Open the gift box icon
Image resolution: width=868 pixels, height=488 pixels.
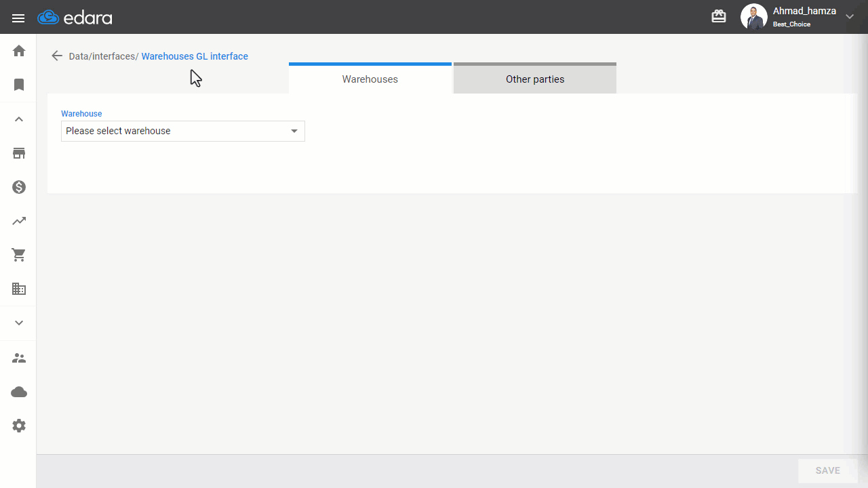click(x=719, y=16)
